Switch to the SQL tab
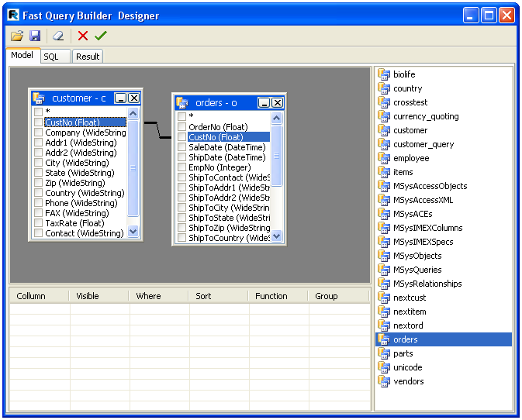Viewport: 522px width, 420px height. (x=51, y=57)
